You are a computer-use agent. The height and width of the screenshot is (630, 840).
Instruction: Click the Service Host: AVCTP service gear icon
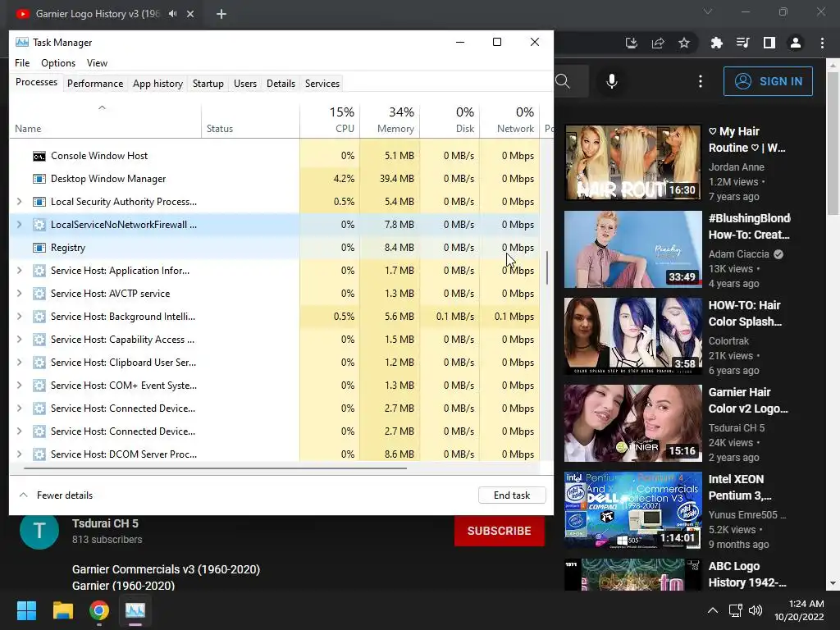click(39, 294)
